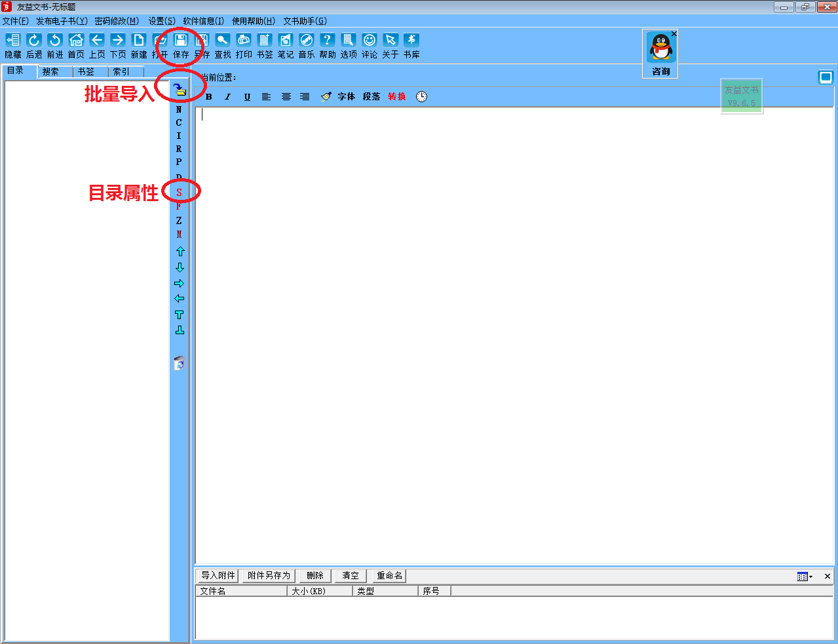Align text right in the format bar
The width and height of the screenshot is (838, 644).
tap(305, 97)
